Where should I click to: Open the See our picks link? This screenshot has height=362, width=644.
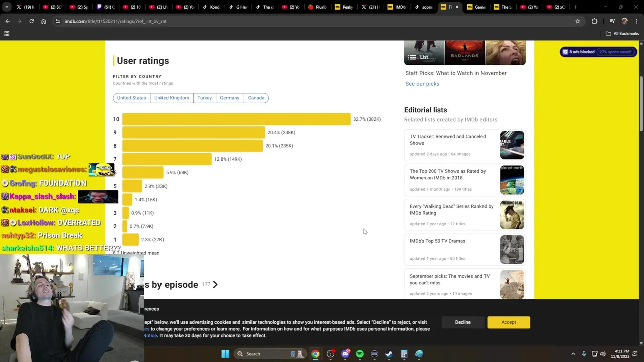[x=422, y=84]
